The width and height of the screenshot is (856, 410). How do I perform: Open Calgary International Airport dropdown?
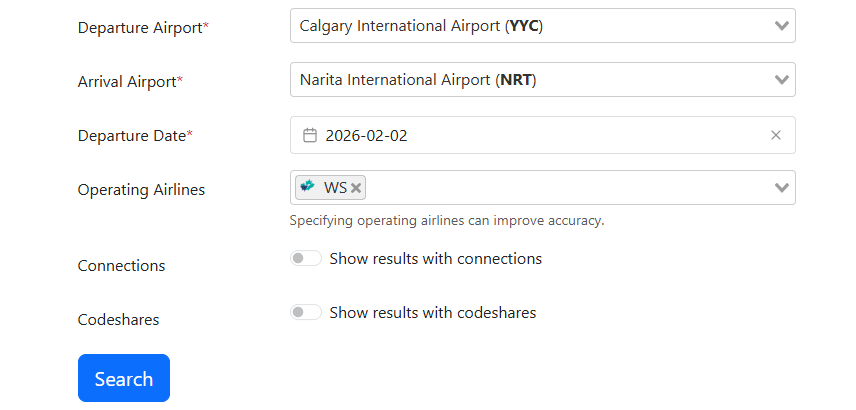pos(543,26)
